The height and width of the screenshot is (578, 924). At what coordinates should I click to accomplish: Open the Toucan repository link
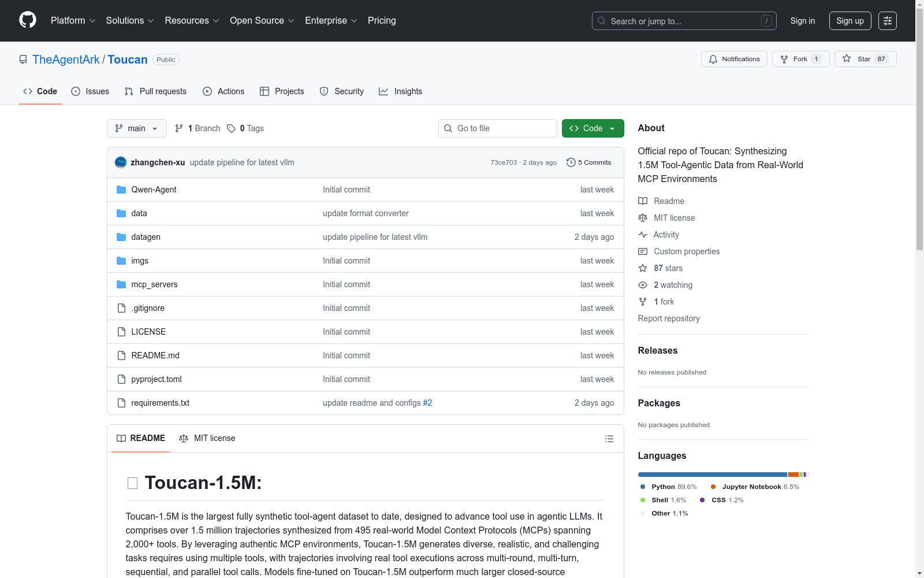[x=128, y=60]
